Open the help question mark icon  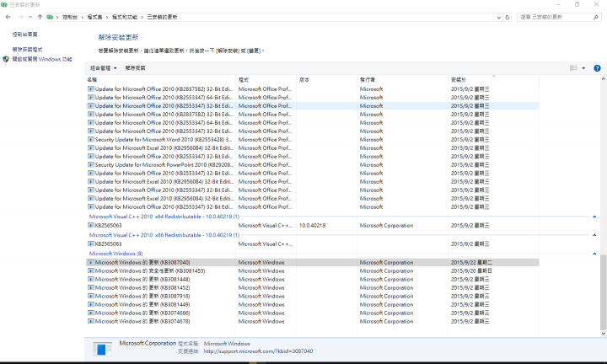click(x=597, y=68)
